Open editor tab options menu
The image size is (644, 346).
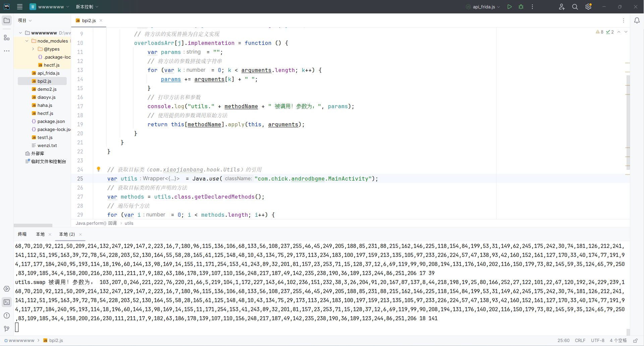pyautogui.click(x=624, y=20)
